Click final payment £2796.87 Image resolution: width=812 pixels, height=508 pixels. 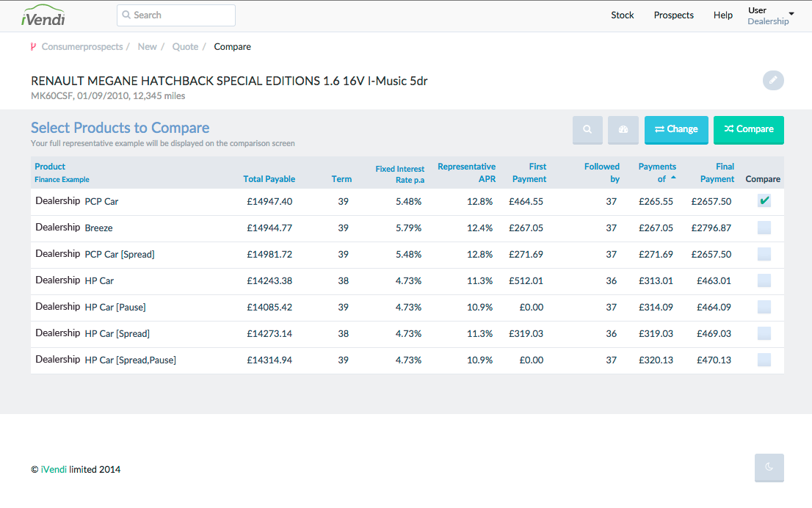pyautogui.click(x=711, y=228)
